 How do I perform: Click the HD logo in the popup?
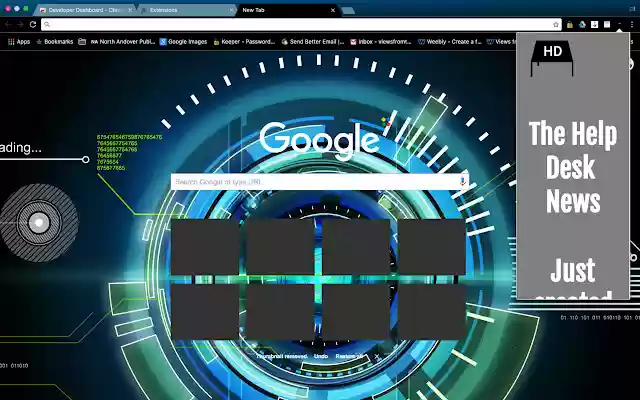[552, 58]
